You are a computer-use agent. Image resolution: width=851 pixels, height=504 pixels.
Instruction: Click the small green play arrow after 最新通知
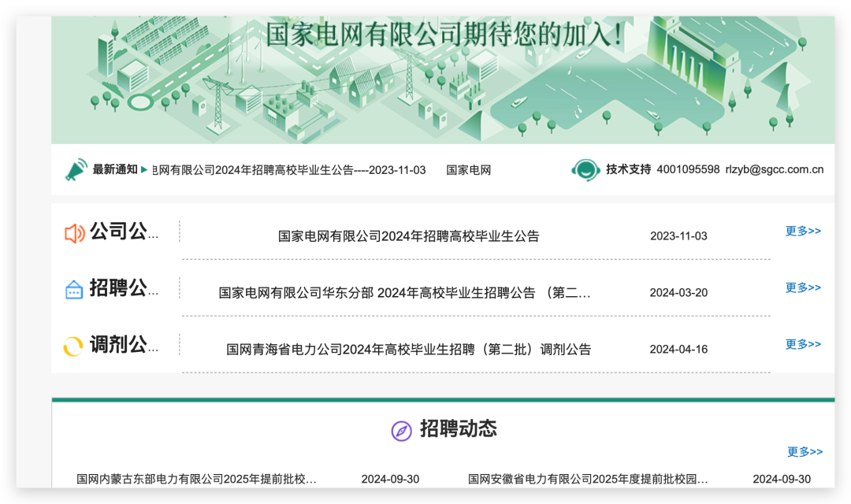[144, 170]
